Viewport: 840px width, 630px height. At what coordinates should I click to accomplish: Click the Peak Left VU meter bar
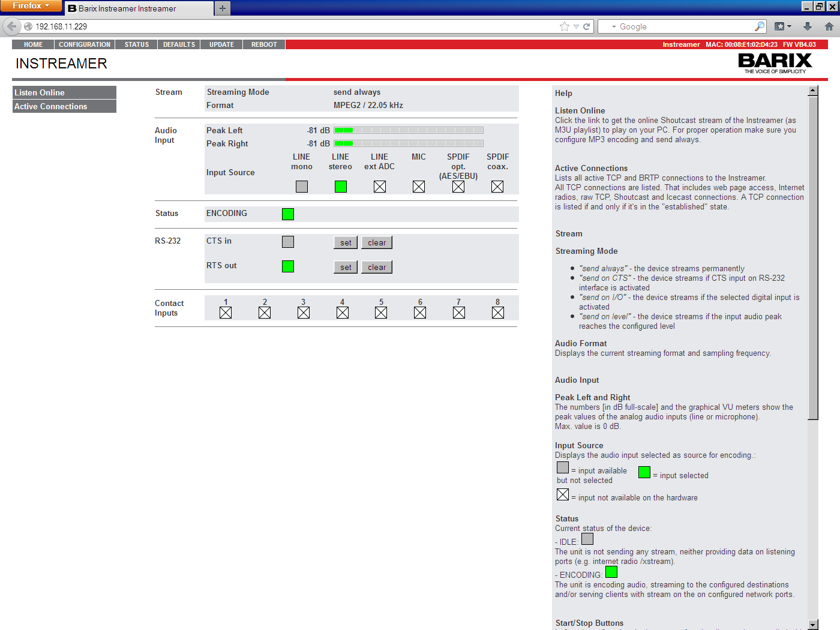409,130
